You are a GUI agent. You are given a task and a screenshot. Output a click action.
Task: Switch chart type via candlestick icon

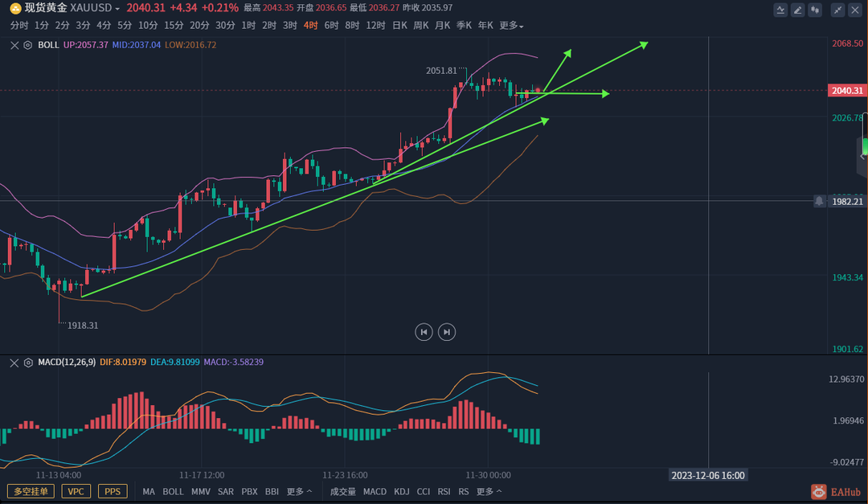[816, 10]
